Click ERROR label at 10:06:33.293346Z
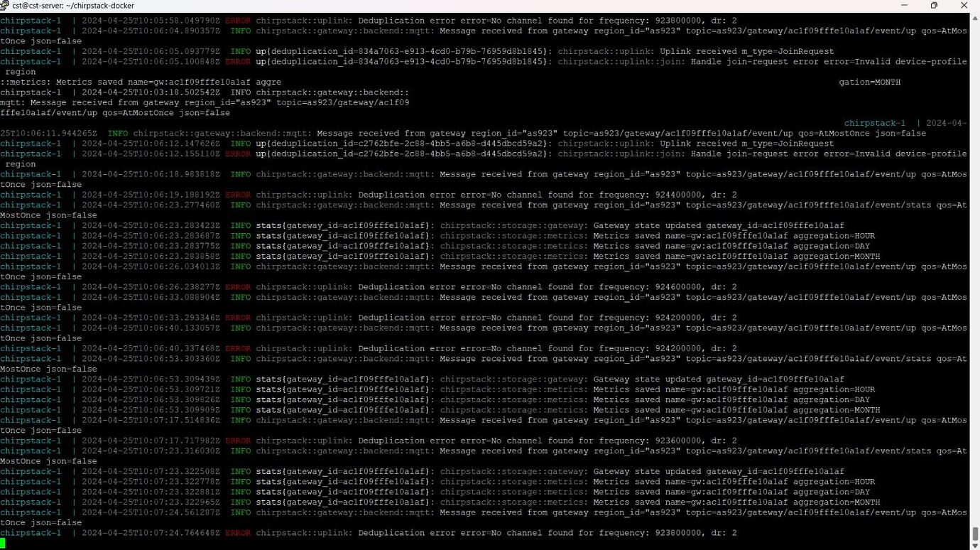The height and width of the screenshot is (550, 980). click(238, 318)
